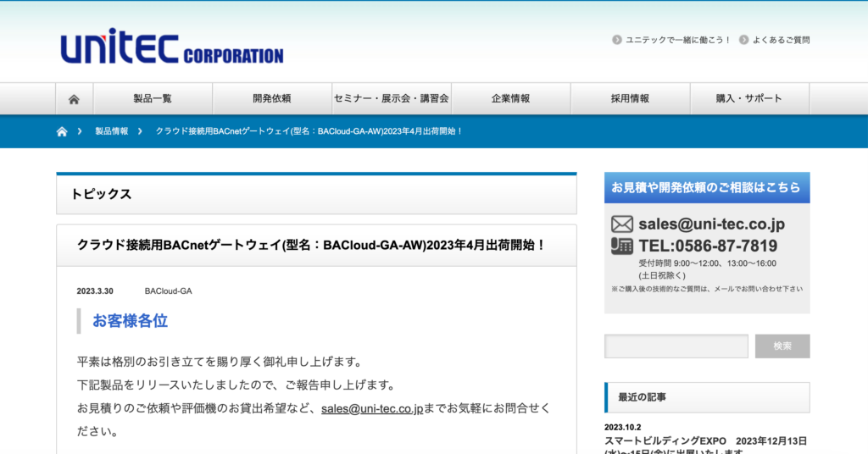Click the お見積や開発依頼のご相談はこちら banner

707,187
